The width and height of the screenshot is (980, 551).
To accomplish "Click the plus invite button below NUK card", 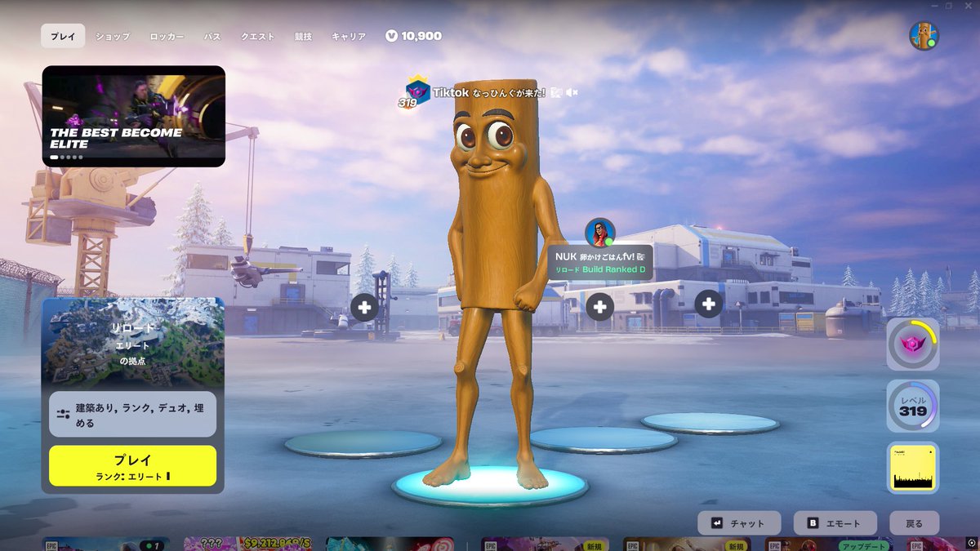I will click(600, 307).
